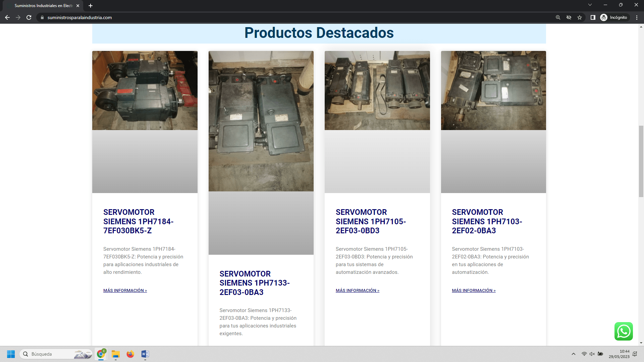Click scrollbar down arrow
Screen dimensions: 644x362
tap(641, 343)
